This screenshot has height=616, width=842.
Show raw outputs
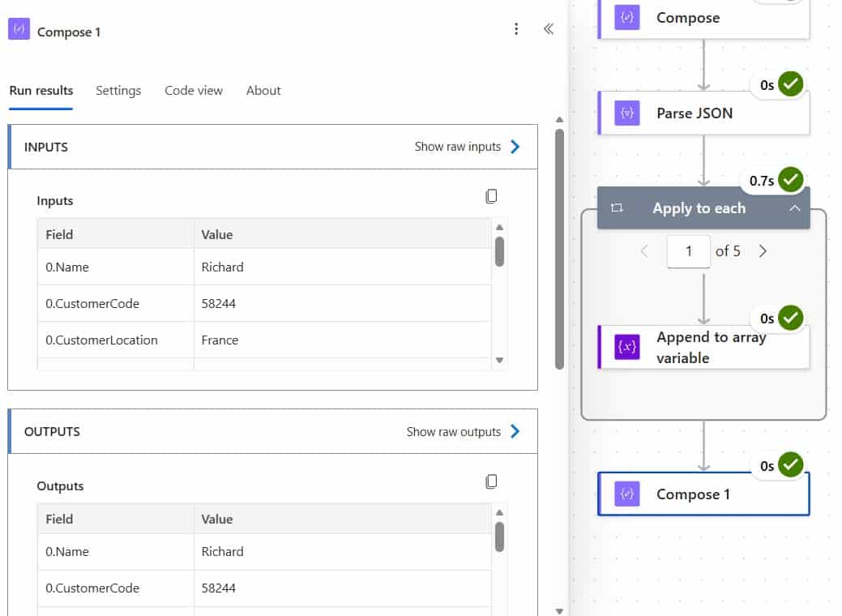coord(453,432)
